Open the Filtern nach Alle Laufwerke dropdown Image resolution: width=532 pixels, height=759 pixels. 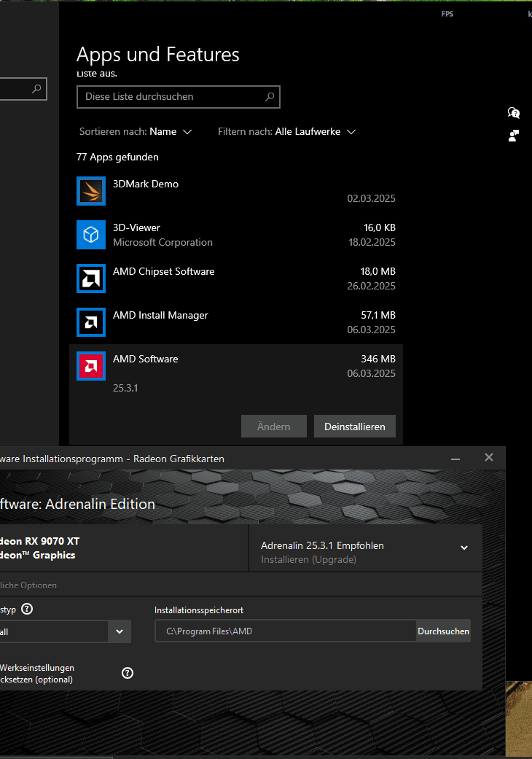pyautogui.click(x=287, y=132)
